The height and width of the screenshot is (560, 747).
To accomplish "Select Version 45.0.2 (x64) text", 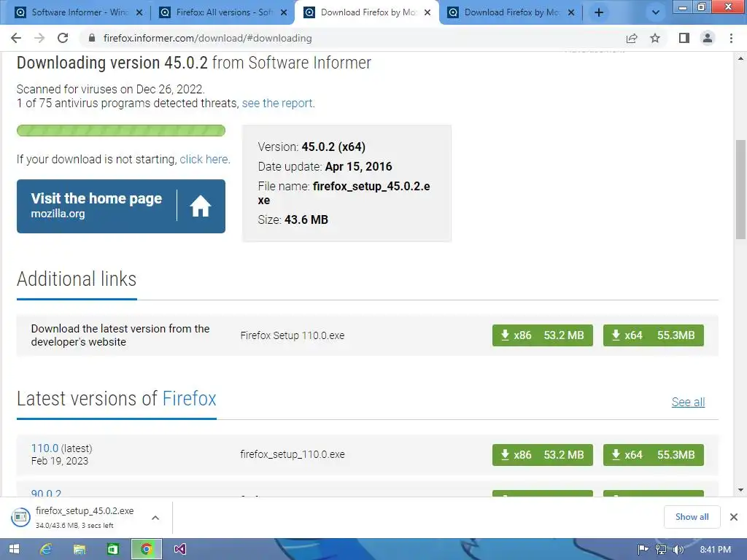I will pos(311,147).
